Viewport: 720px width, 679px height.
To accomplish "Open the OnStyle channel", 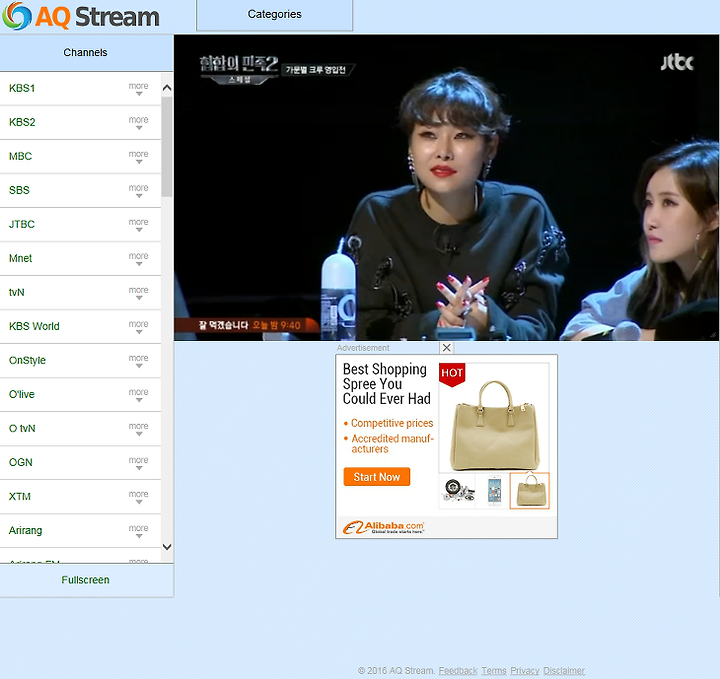I will pyautogui.click(x=28, y=360).
